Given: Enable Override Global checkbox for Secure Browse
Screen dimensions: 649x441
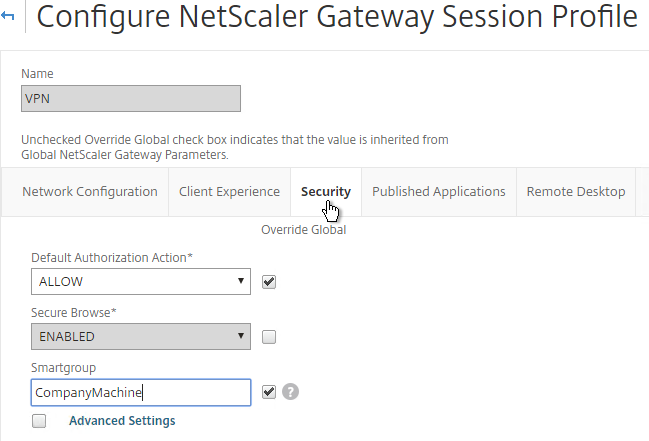Looking at the screenshot, I should [x=269, y=337].
